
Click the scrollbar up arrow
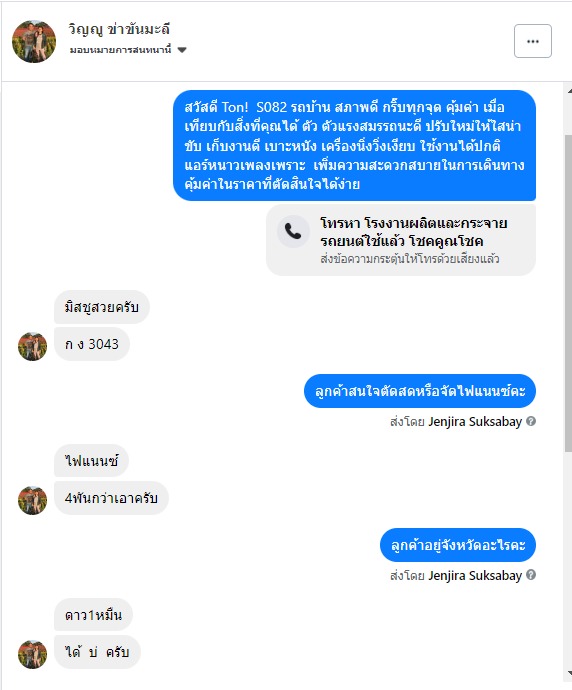point(569,91)
